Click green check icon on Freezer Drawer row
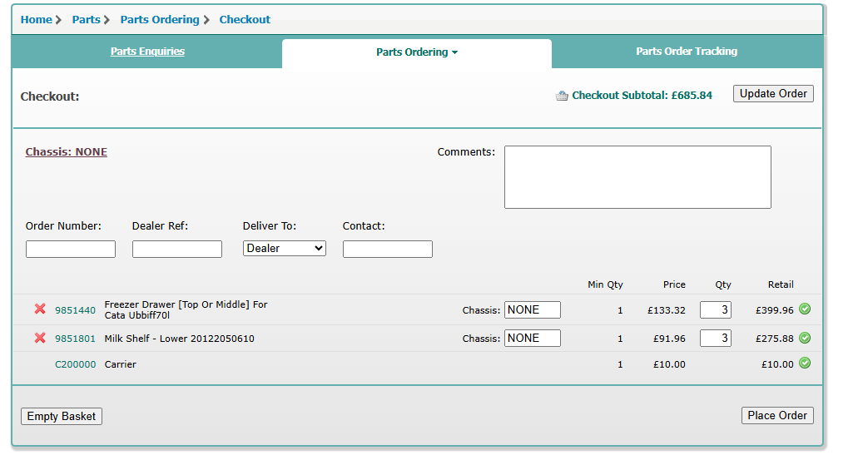This screenshot has height=455, width=868. tap(805, 309)
